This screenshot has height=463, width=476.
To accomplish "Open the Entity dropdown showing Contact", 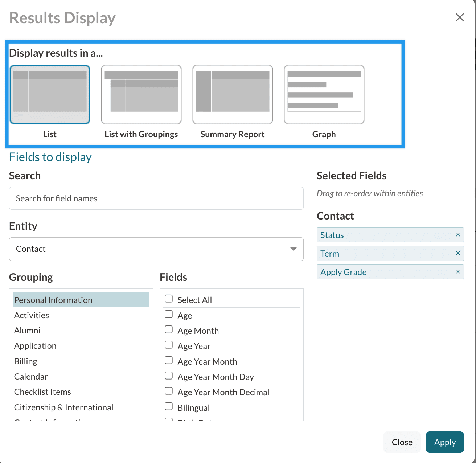I will (156, 249).
